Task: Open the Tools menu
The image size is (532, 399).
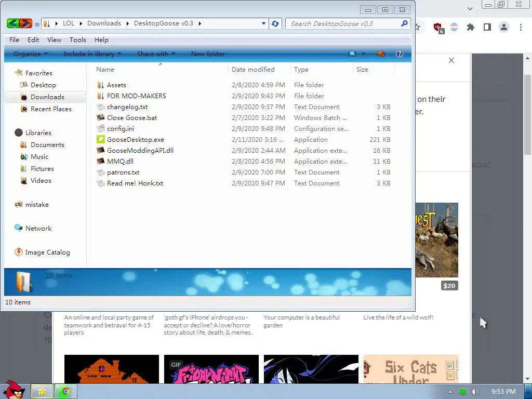Action: (x=78, y=40)
